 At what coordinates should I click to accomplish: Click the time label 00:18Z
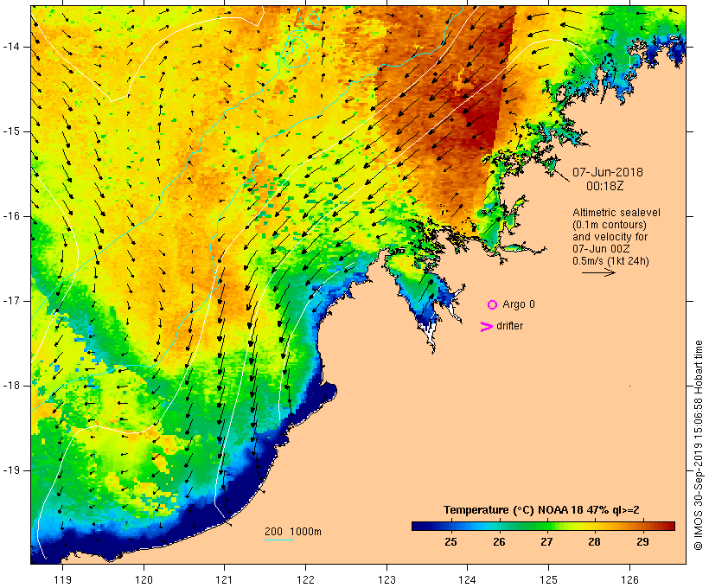coord(604,186)
